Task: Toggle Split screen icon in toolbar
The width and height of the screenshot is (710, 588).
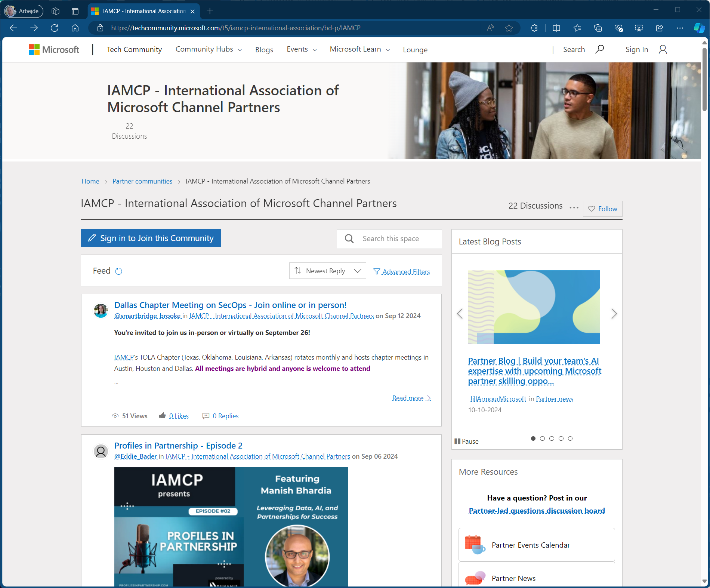Action: tap(556, 28)
